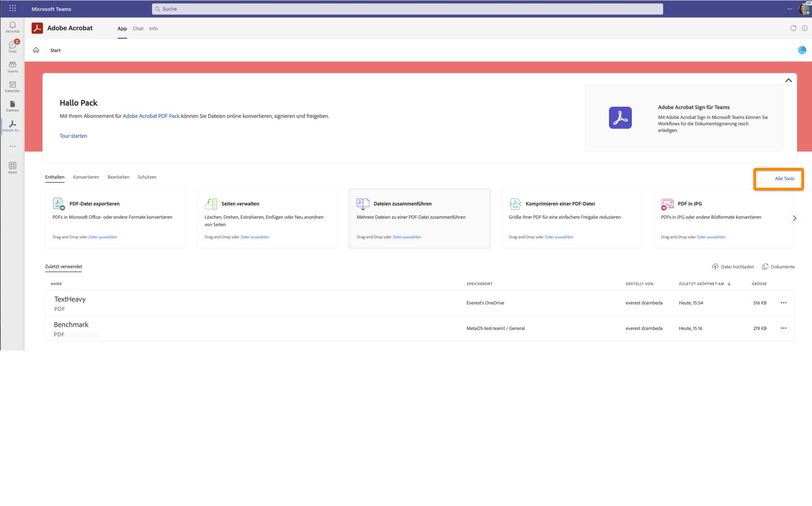
Task: Open the Adobe Acrobat PDF Pack link
Action: [151, 116]
